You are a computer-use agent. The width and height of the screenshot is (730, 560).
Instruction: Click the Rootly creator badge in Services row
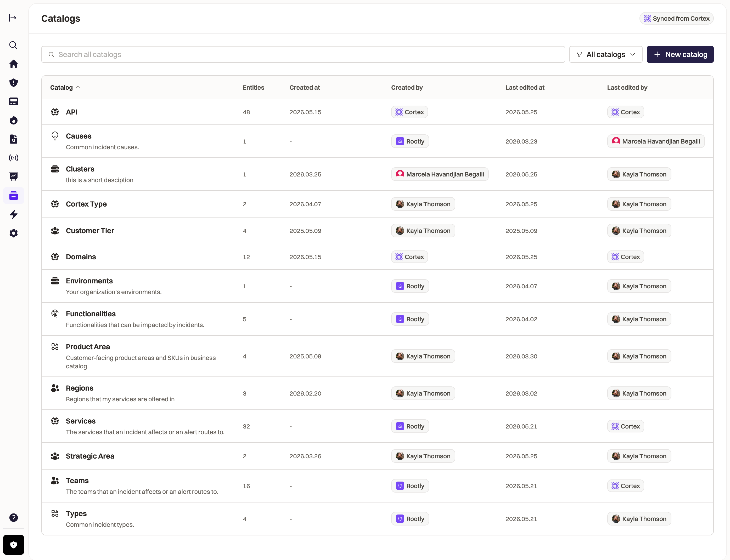(x=410, y=426)
